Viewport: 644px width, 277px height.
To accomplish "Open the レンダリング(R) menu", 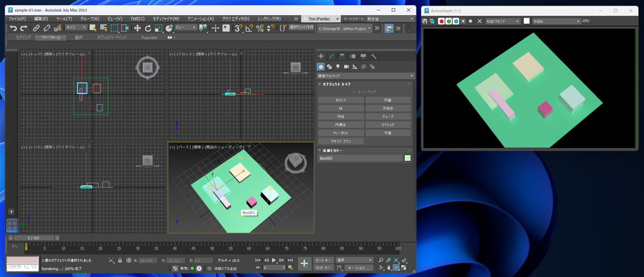I will click(x=269, y=19).
